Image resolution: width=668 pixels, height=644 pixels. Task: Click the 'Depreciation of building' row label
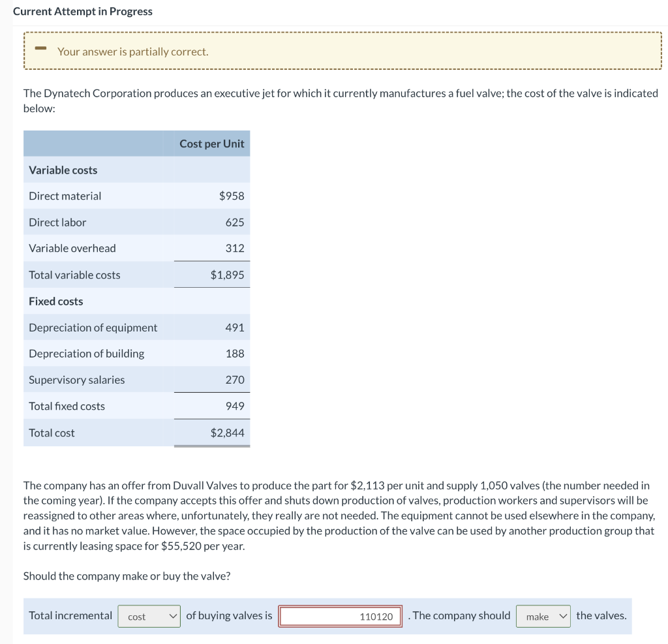coord(87,354)
